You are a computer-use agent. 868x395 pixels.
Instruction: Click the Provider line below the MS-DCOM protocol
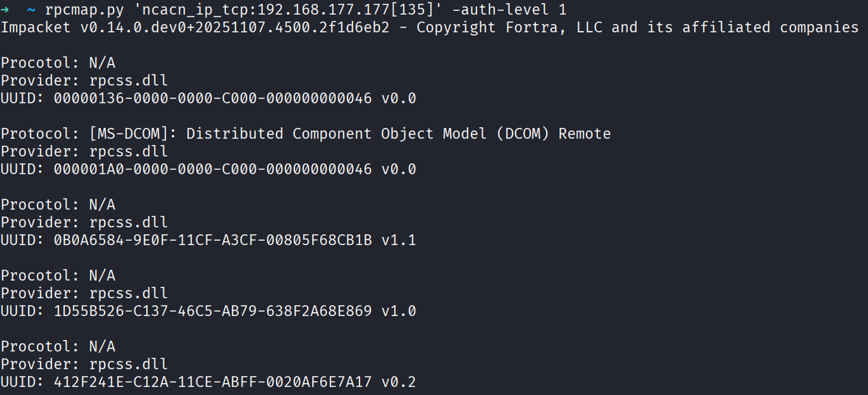coord(84,152)
